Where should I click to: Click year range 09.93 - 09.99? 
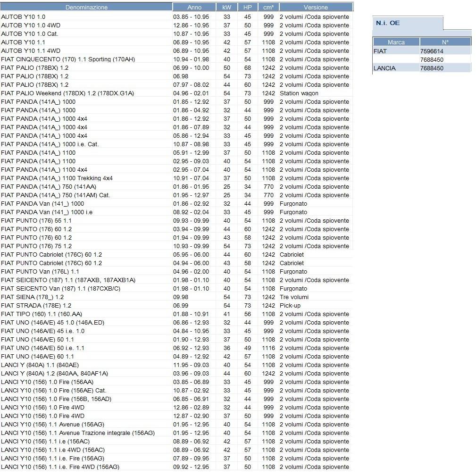(x=191, y=221)
